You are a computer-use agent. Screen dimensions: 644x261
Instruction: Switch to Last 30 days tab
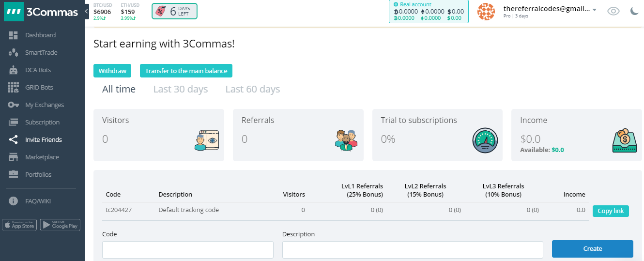tap(181, 90)
